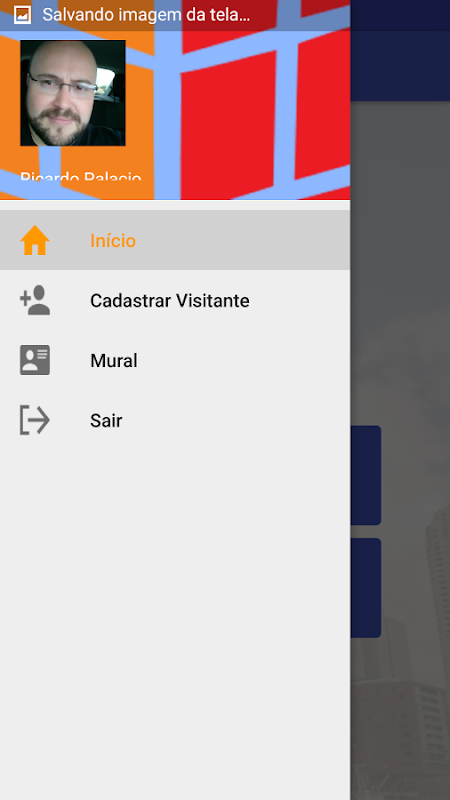Viewport: 450px width, 800px height.
Task: Tap the dimmed navy app bar at right
Action: tap(400, 65)
